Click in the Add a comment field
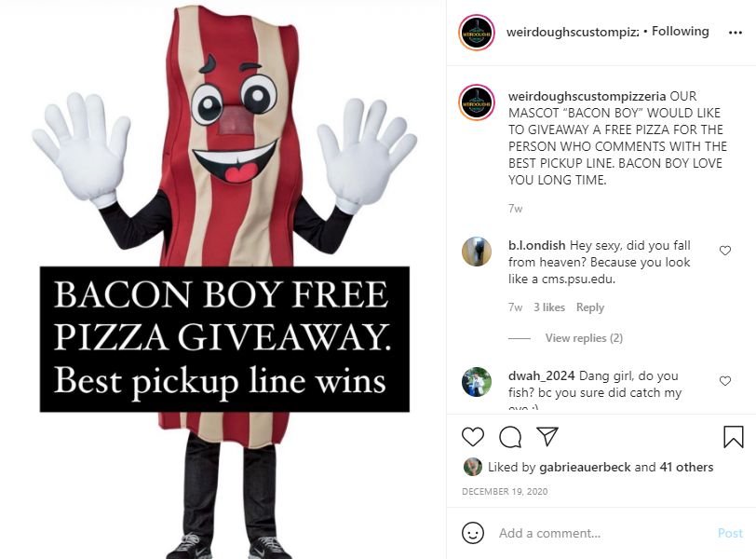The width and height of the screenshot is (756, 559). tap(602, 533)
